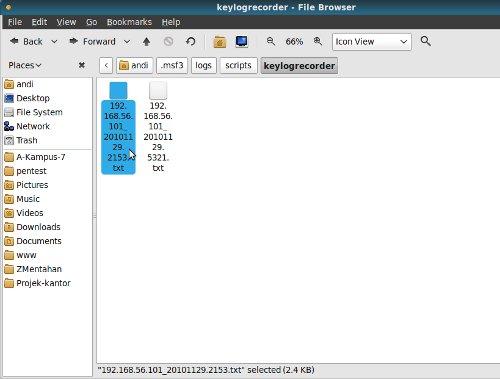Open the Forward history dropdown arrow

127,42
